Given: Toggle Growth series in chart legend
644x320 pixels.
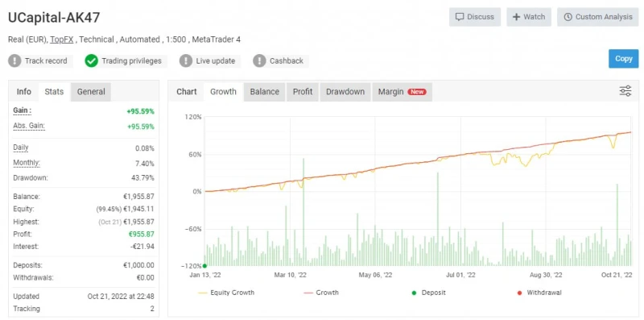Looking at the screenshot, I should click(x=320, y=293).
